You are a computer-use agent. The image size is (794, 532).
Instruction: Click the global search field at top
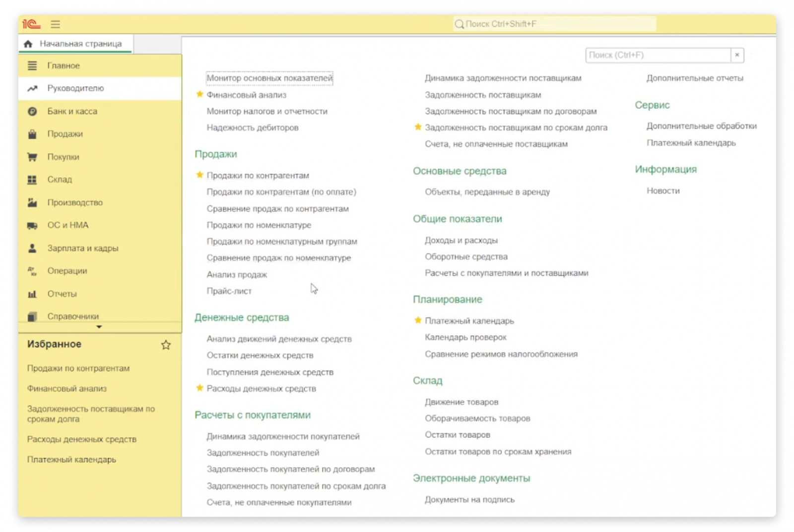click(x=555, y=24)
